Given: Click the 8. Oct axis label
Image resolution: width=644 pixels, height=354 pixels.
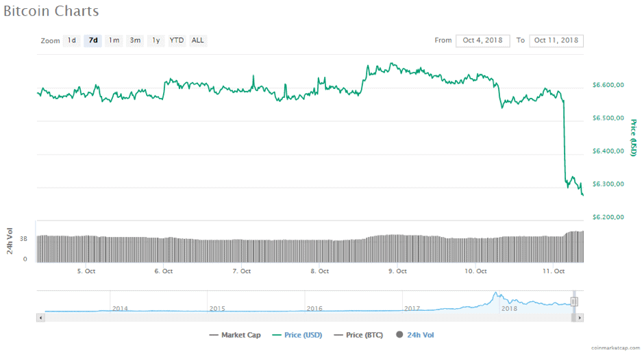Looking at the screenshot, I should click(x=319, y=271).
